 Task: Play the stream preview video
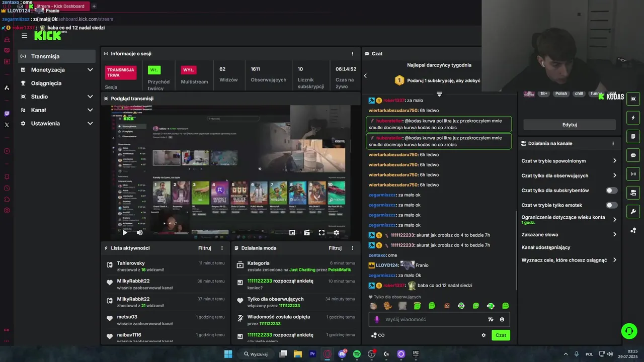(125, 232)
